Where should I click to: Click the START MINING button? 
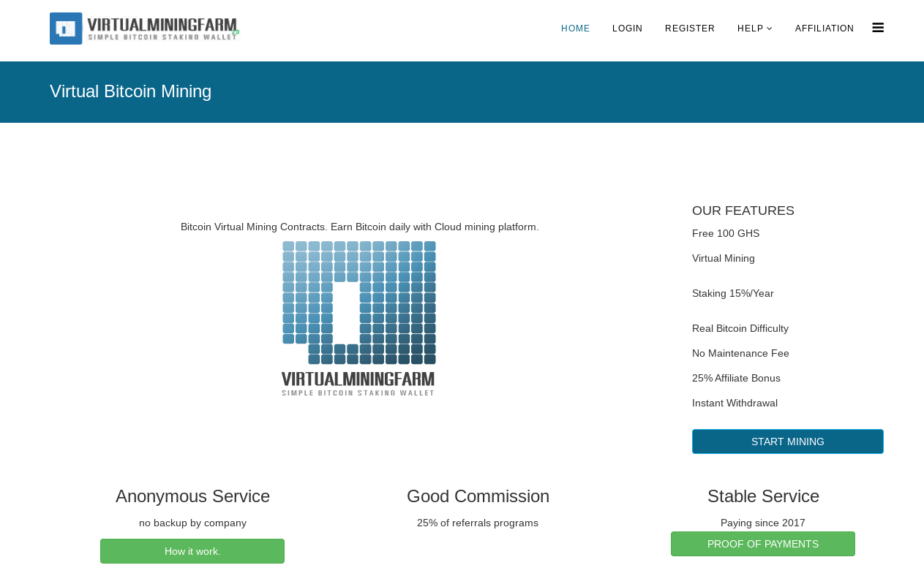click(x=788, y=442)
